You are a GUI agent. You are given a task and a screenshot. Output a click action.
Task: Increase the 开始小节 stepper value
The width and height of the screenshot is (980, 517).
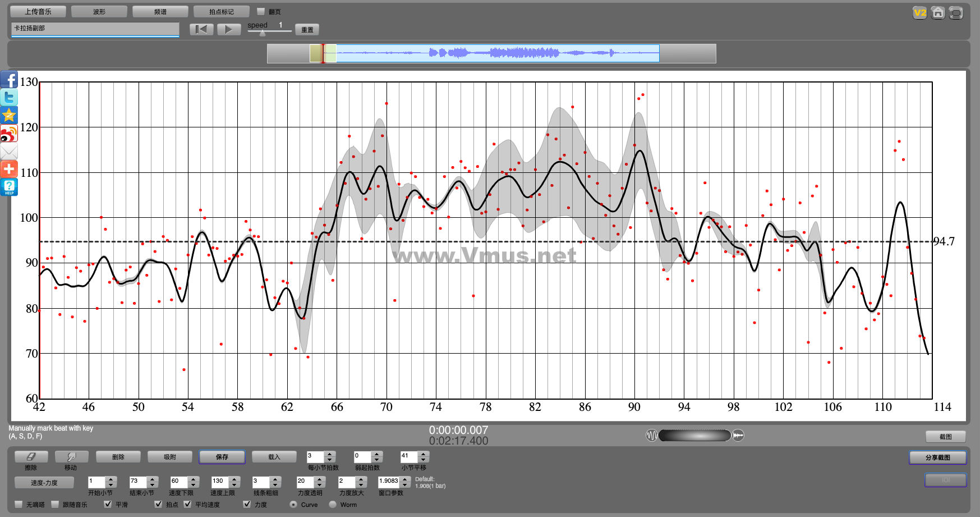(111, 479)
